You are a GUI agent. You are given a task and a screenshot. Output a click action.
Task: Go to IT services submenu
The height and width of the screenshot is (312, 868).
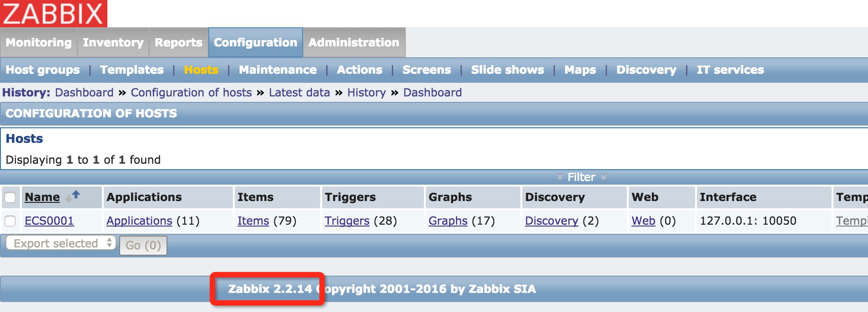(x=730, y=70)
